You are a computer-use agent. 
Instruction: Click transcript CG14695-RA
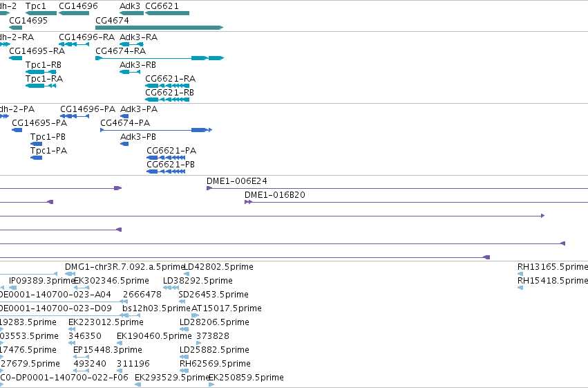37,51
